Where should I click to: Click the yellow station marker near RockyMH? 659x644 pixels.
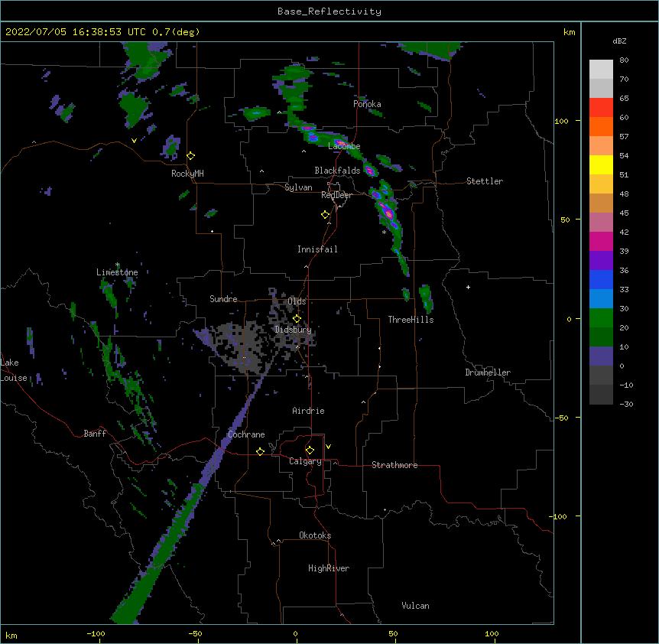coord(190,156)
